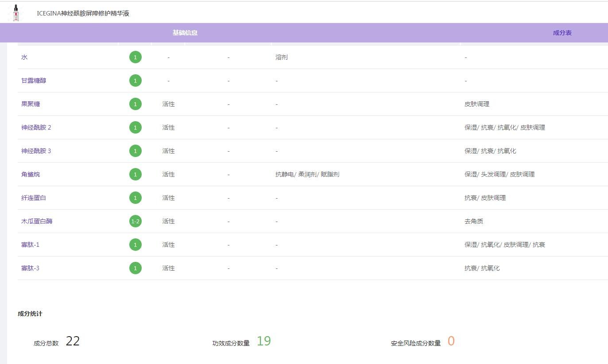Image resolution: width=608 pixels, height=364 pixels.
Task: Open the 神经酰胺 2 ingredient link
Action: click(36, 127)
